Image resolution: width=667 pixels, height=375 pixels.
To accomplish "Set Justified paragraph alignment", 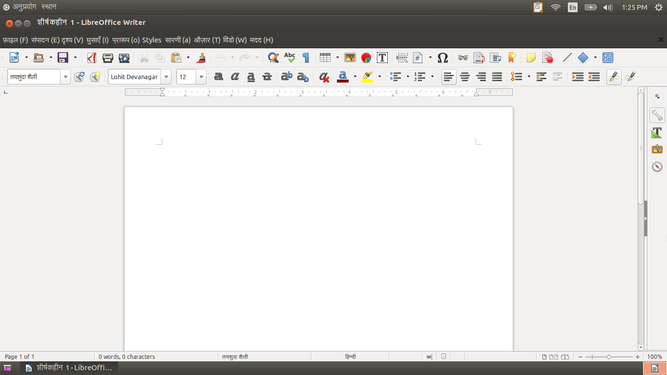I will 497,77.
